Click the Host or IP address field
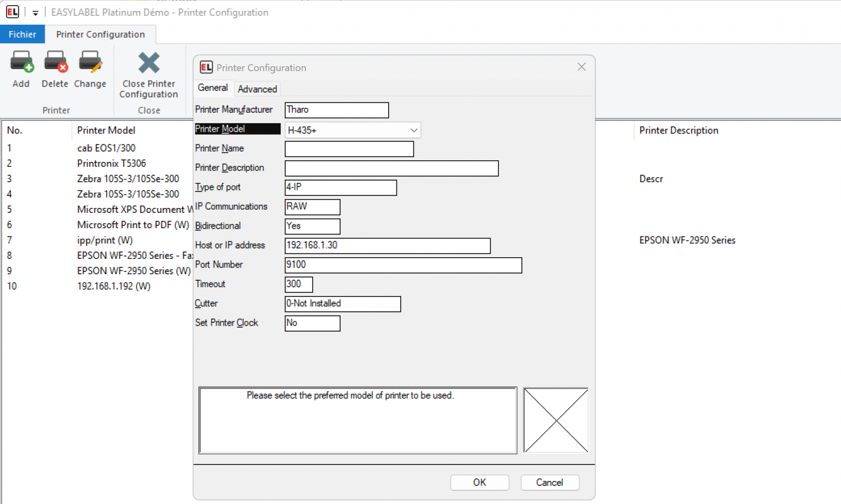841x504 pixels. (388, 246)
